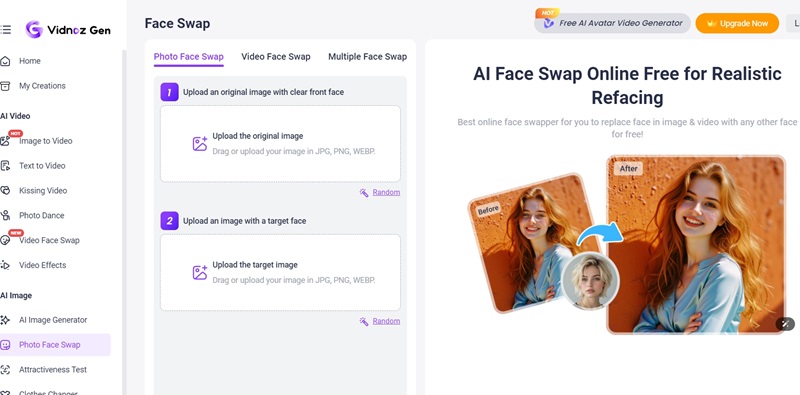
Task: Select the Photo Face Swap tab
Action: click(x=189, y=57)
